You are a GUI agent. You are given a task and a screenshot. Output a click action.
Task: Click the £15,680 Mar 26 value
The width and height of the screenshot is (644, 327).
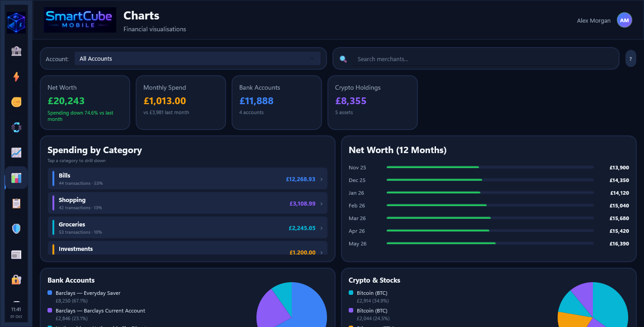point(619,218)
